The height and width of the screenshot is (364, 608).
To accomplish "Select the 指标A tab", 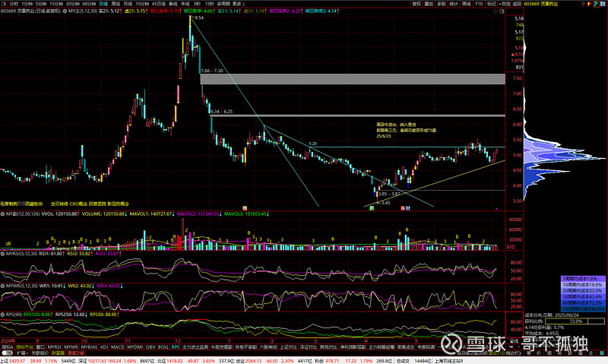I will [x=8, y=347].
